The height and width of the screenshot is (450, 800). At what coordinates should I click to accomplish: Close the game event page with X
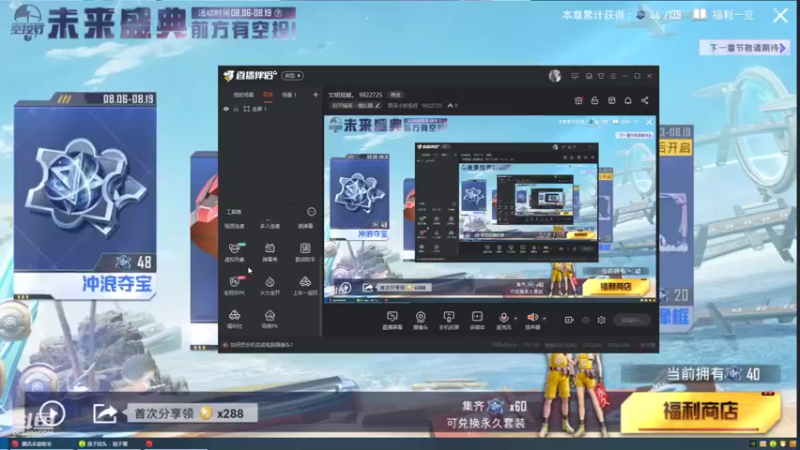point(781,15)
